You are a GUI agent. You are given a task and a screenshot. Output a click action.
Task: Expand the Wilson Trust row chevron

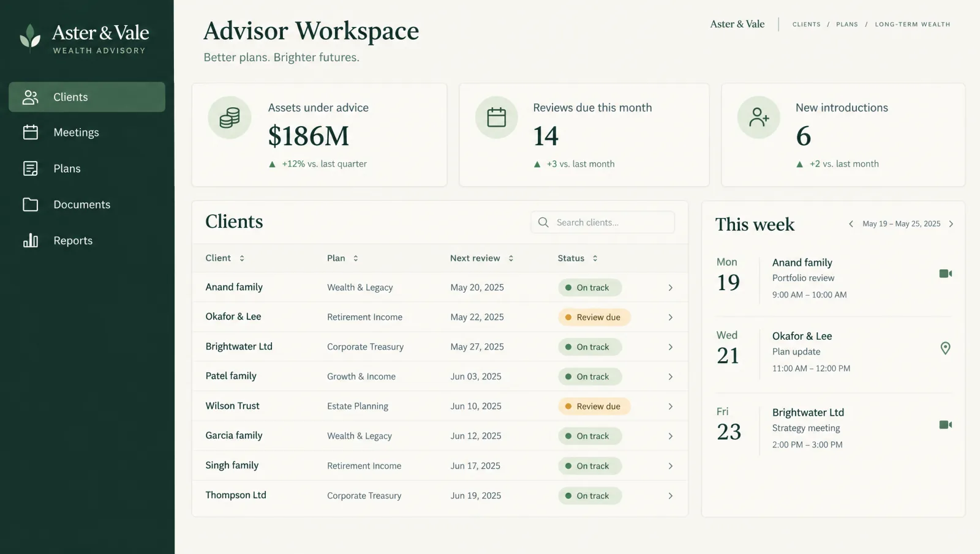[x=671, y=406]
